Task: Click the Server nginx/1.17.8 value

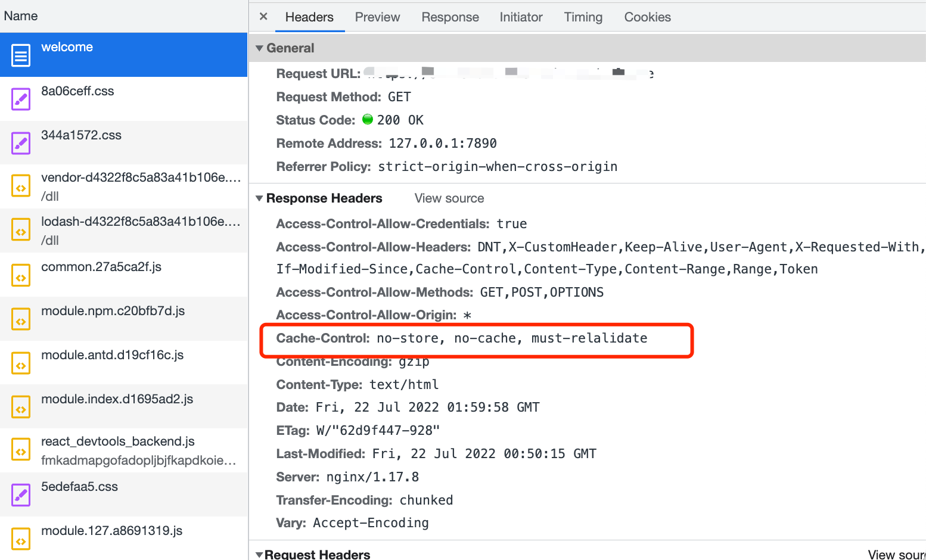Action: click(x=372, y=477)
